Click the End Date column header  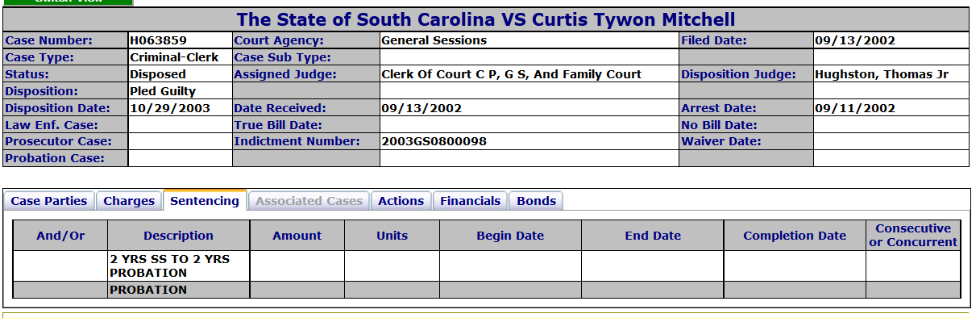(x=653, y=236)
